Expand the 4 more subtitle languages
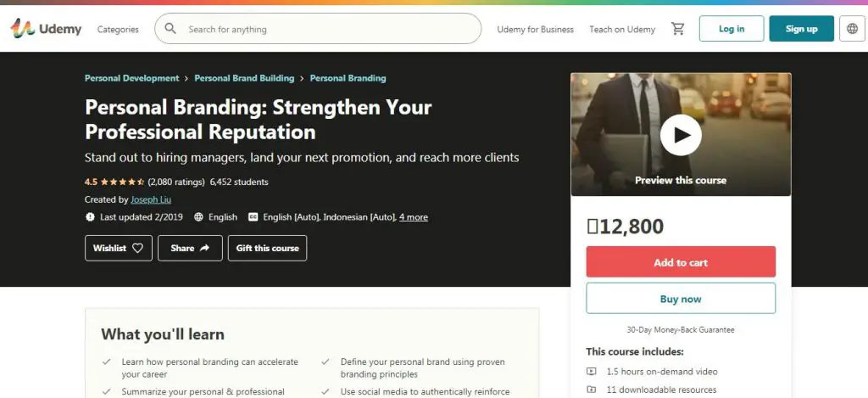Screen dimensions: 868x398 [x=414, y=217]
